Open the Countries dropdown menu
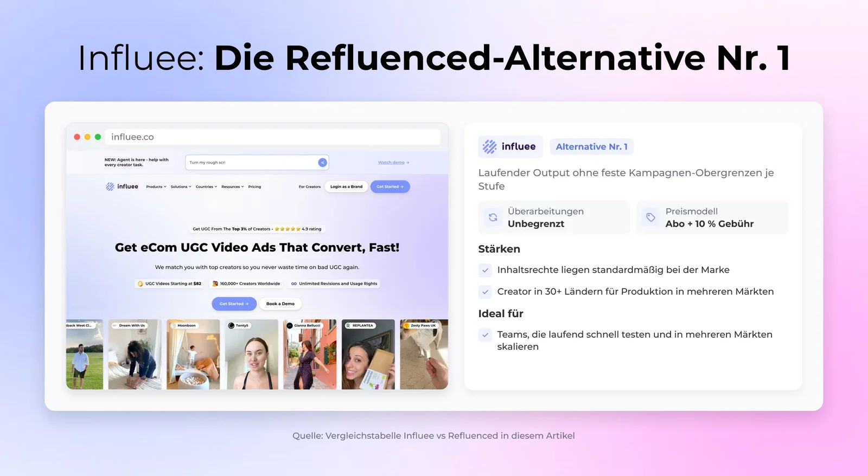This screenshot has width=868, height=476. pyautogui.click(x=206, y=186)
